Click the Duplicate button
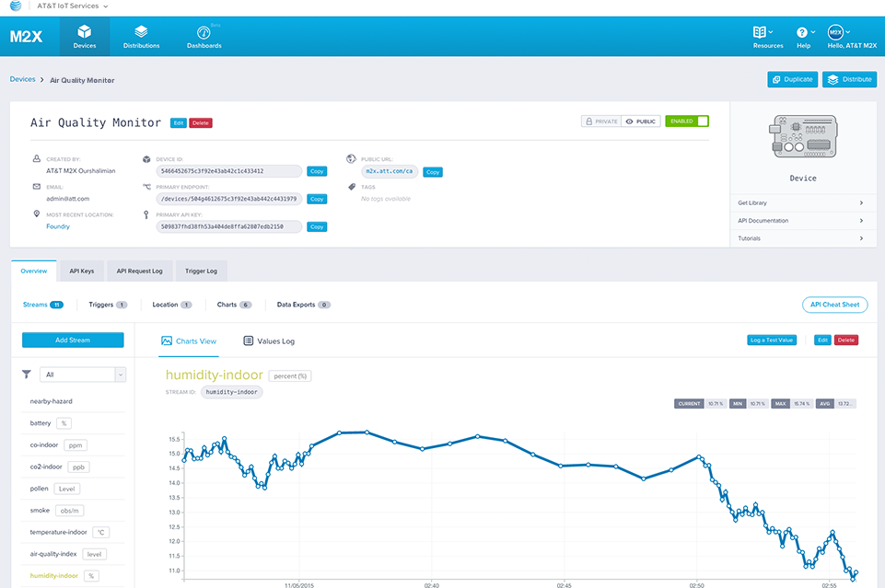 click(792, 79)
